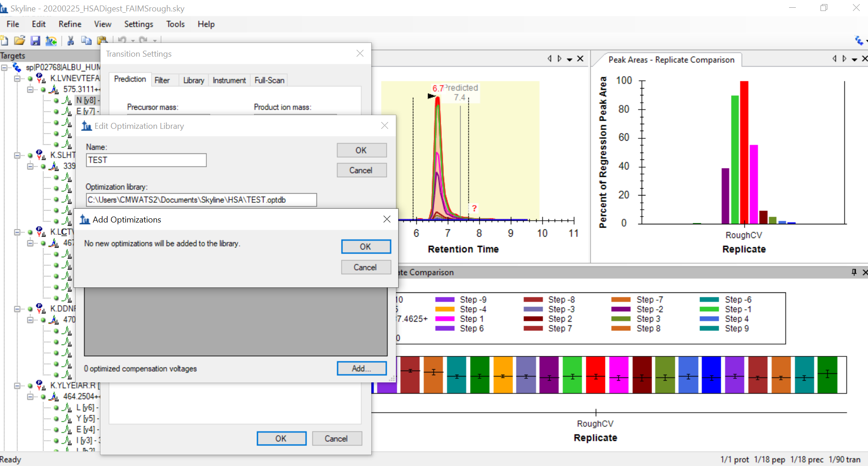Open the Peak Areas panel window list dropdown
This screenshot has width=868, height=466.
pyautogui.click(x=854, y=59)
